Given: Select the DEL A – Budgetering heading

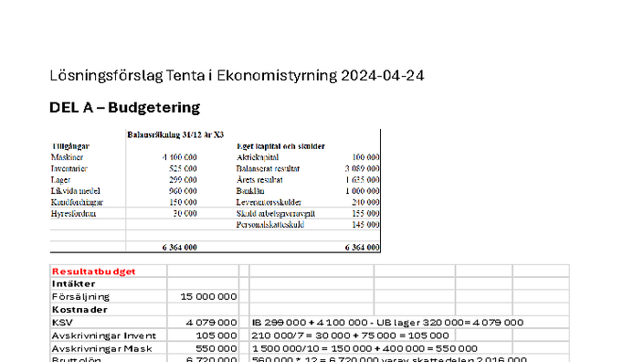Looking at the screenshot, I should 124,107.
